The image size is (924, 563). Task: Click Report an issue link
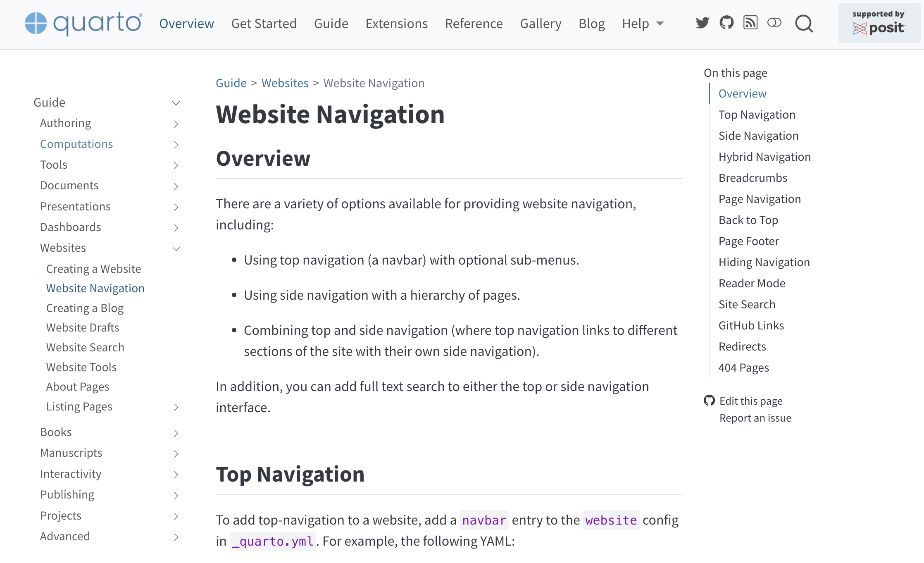pyautogui.click(x=755, y=418)
